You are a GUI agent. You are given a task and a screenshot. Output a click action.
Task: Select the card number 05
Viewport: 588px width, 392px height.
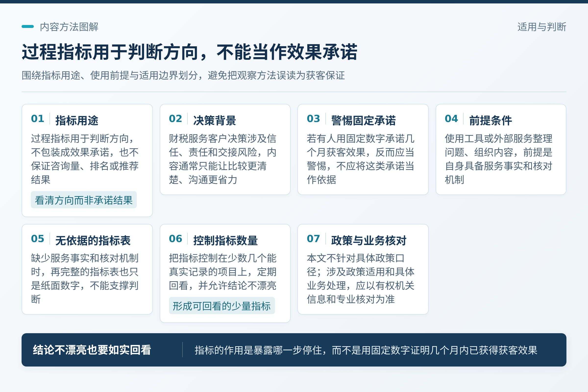(x=37, y=238)
